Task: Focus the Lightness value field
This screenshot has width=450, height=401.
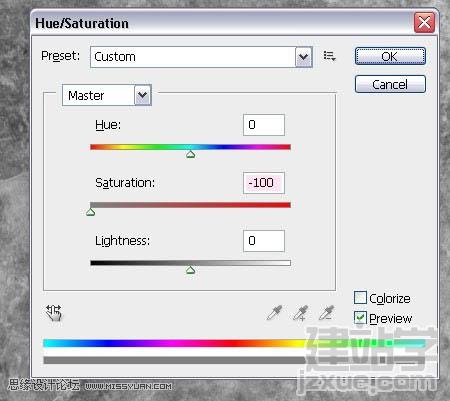Action: coord(264,241)
